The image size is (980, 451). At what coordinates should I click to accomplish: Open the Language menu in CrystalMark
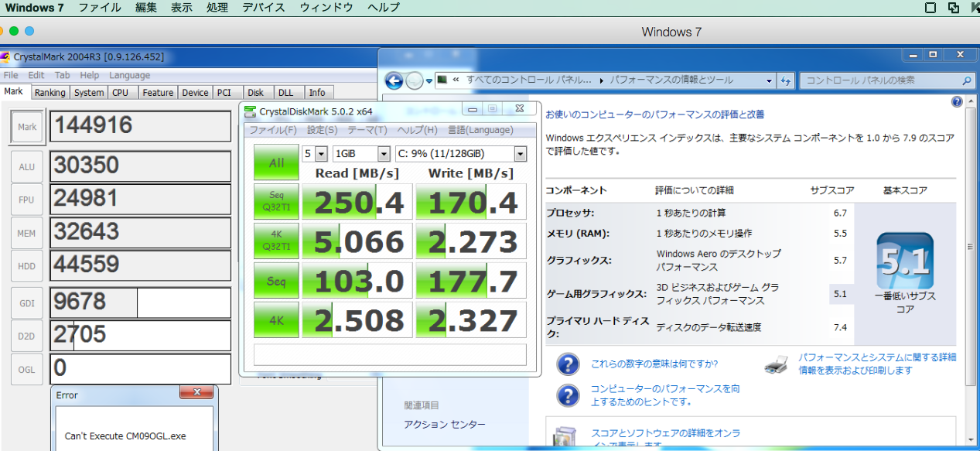129,75
